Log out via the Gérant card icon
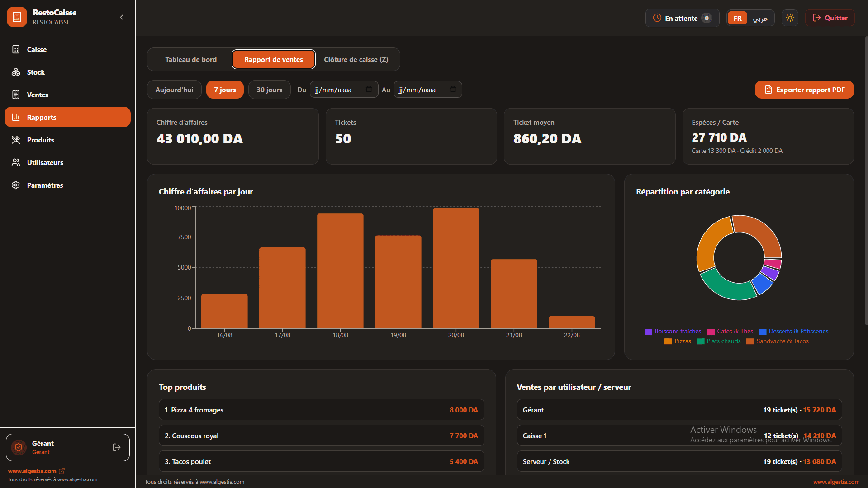This screenshot has height=488, width=868. [x=117, y=447]
